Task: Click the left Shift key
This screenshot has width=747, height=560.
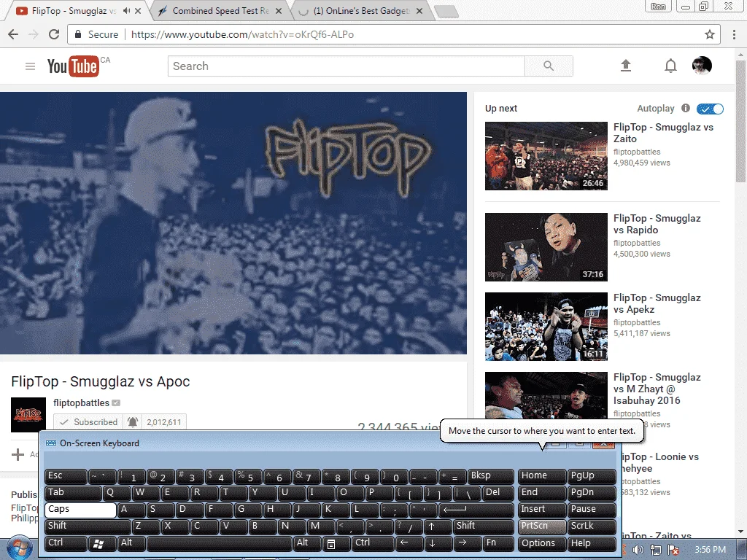Action: point(88,526)
